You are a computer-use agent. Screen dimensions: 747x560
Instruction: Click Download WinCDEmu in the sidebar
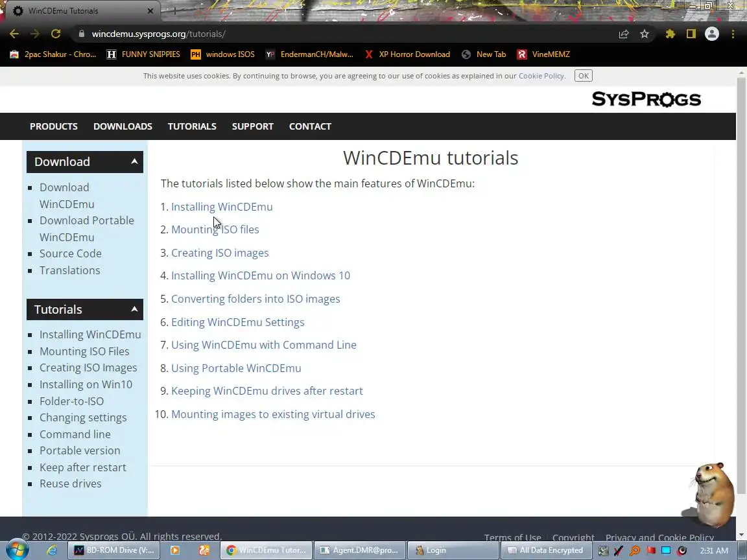[x=67, y=196]
